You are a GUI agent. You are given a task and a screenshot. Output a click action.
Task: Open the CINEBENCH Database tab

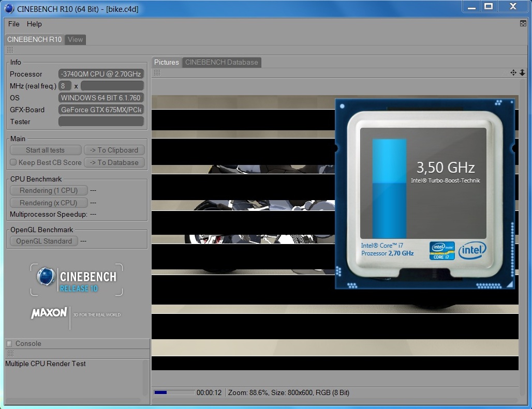click(221, 63)
